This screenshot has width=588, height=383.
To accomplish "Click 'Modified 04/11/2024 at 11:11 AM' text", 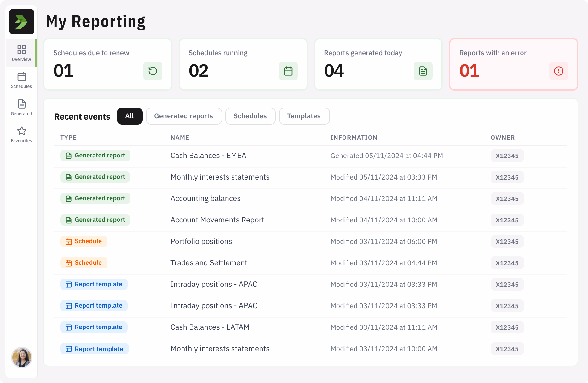I will click(384, 199).
